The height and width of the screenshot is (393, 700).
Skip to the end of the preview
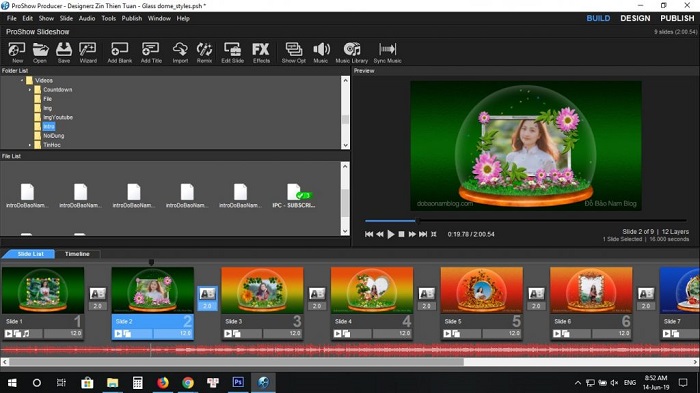coord(423,234)
